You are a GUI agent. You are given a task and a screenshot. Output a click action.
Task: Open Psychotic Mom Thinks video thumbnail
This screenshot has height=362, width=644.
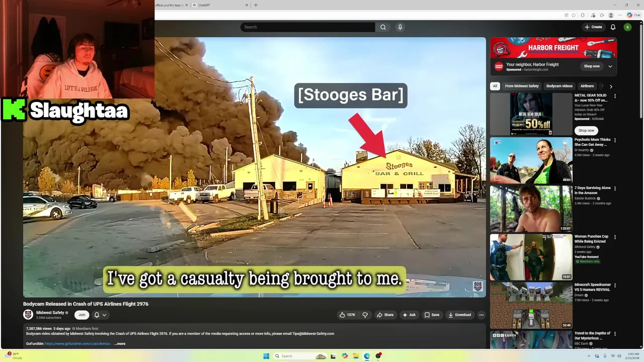(531, 160)
